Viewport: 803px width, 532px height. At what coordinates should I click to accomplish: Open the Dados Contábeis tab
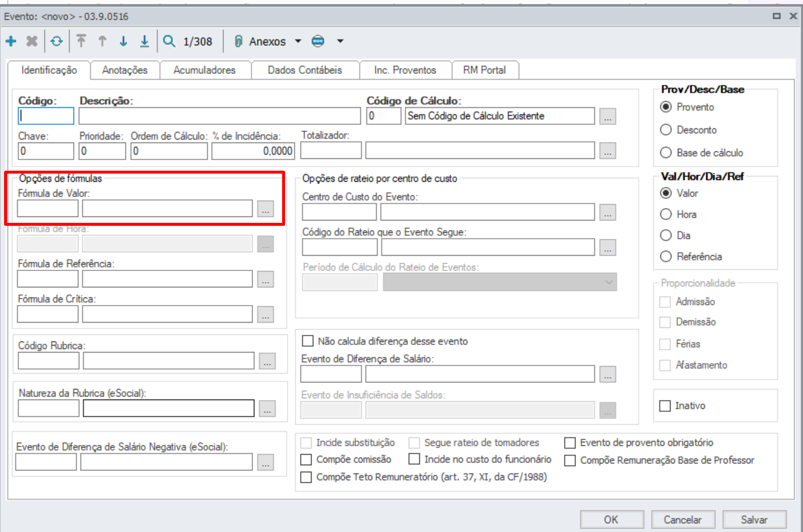[x=305, y=70]
